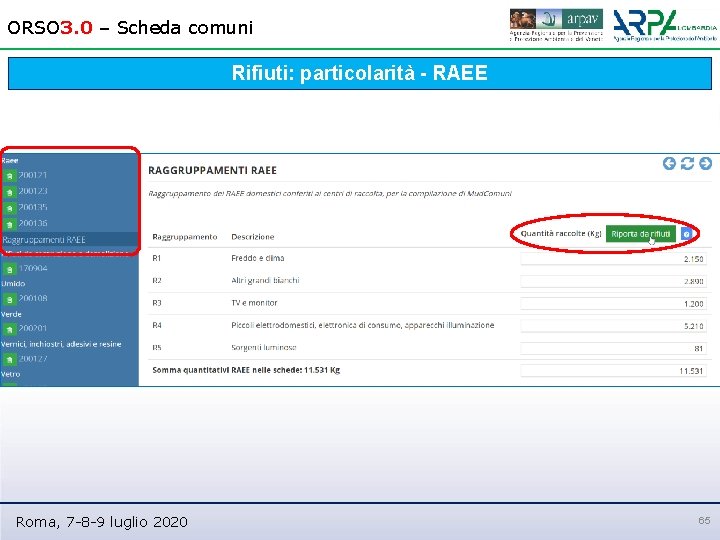Screen dimensions: 720x540
Task: Click the R1 grouping code cell
Action: tap(157, 259)
